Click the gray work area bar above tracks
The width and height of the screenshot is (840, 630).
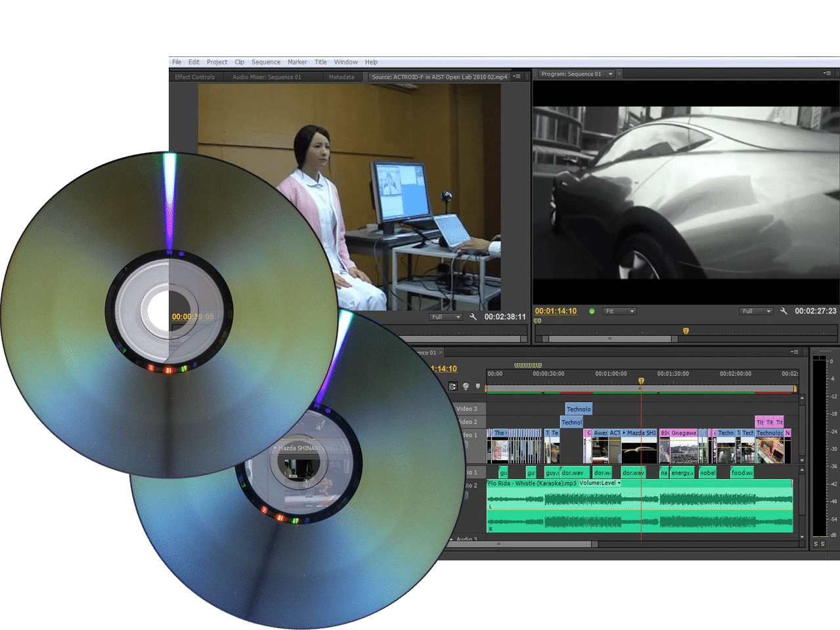coord(640,389)
